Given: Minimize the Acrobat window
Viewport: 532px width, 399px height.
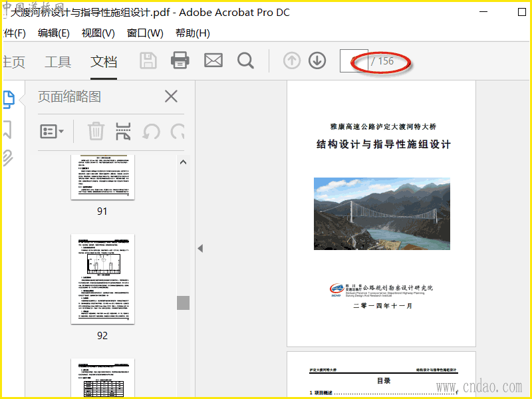Looking at the screenshot, I should tap(483, 12).
